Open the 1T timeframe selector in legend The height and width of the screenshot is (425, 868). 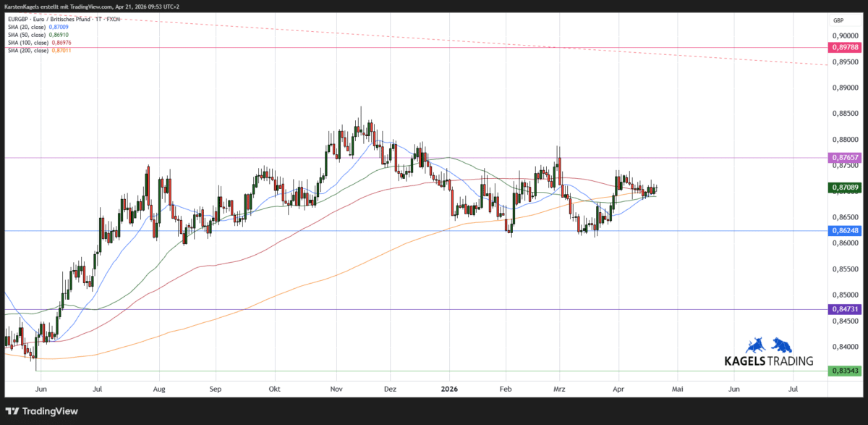tap(99, 19)
